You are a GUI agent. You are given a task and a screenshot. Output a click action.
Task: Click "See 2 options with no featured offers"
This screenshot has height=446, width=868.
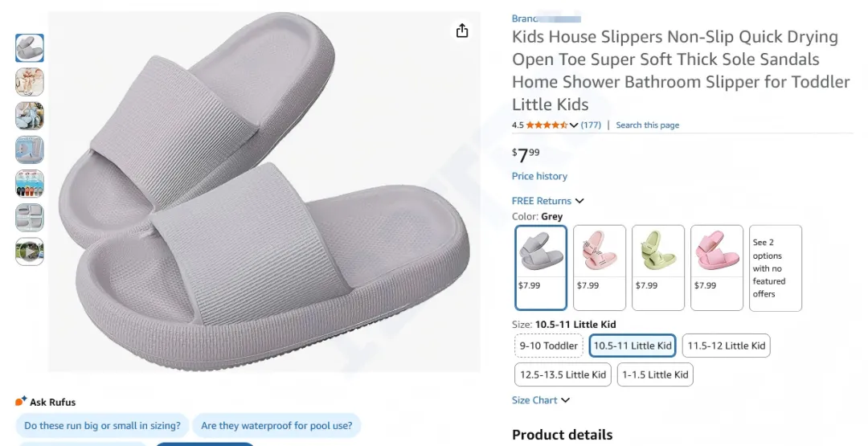(x=775, y=268)
